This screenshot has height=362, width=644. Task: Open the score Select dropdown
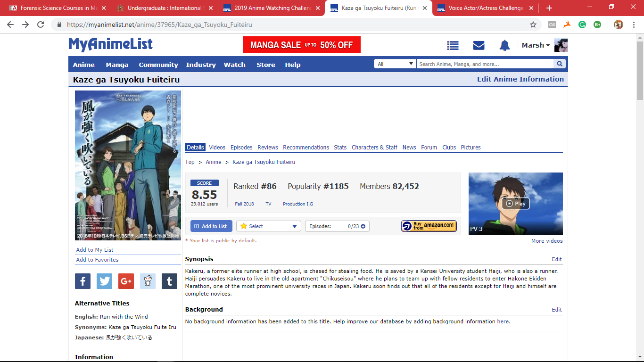tap(269, 226)
